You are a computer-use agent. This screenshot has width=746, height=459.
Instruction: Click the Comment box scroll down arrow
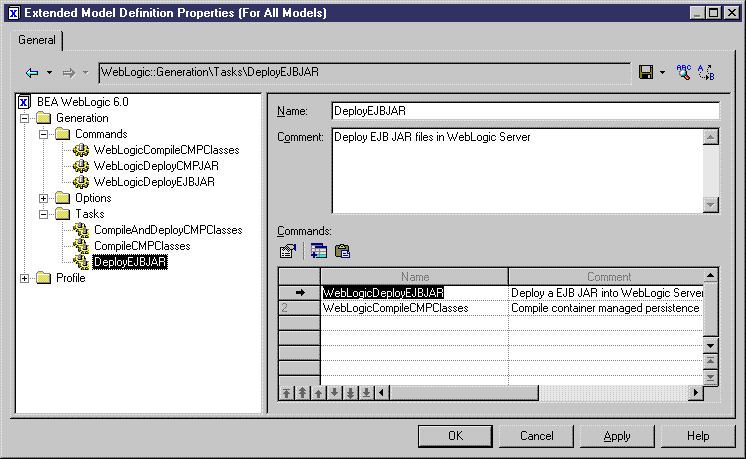click(x=710, y=205)
